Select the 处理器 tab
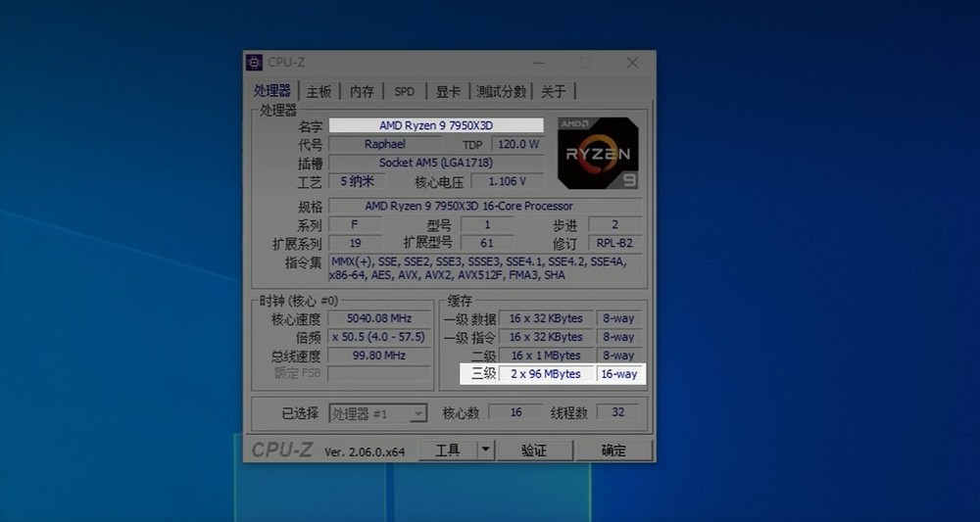 (x=272, y=90)
